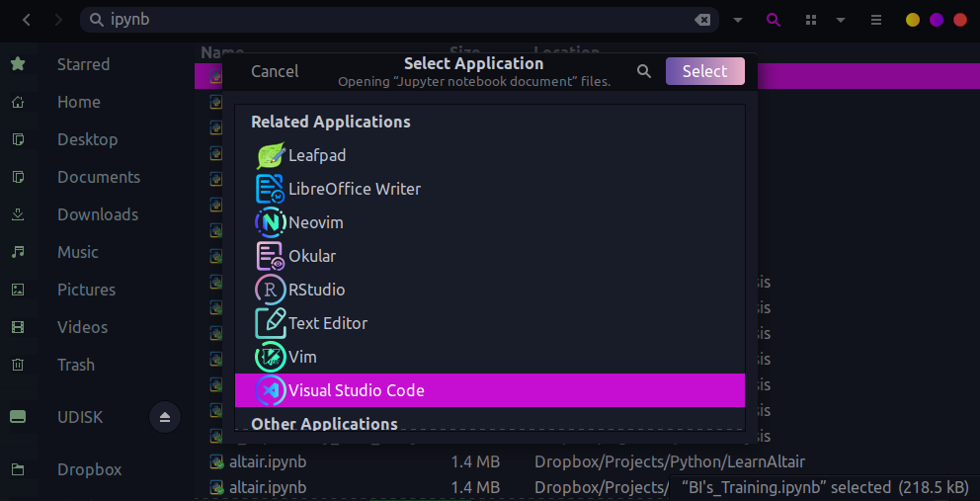This screenshot has height=501, width=980.
Task: Click the Trash bin icon
Action: pyautogui.click(x=18, y=365)
